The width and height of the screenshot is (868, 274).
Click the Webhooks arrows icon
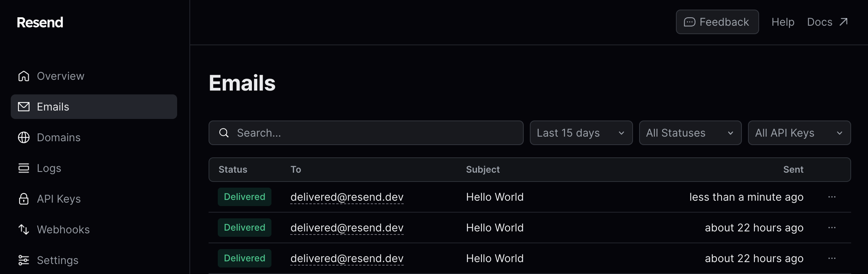coord(24,229)
